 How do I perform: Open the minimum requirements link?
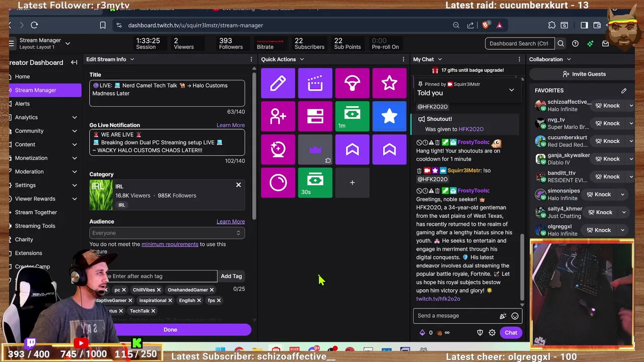tap(170, 244)
